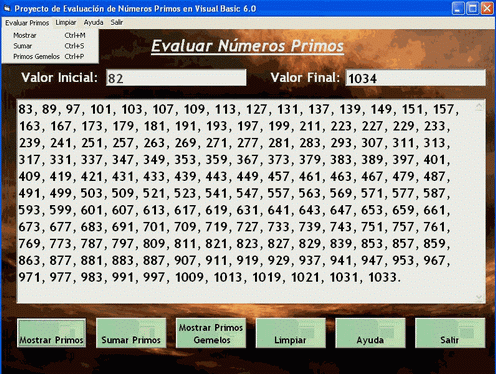
Task: Click the number 769 in results
Action: point(29,244)
